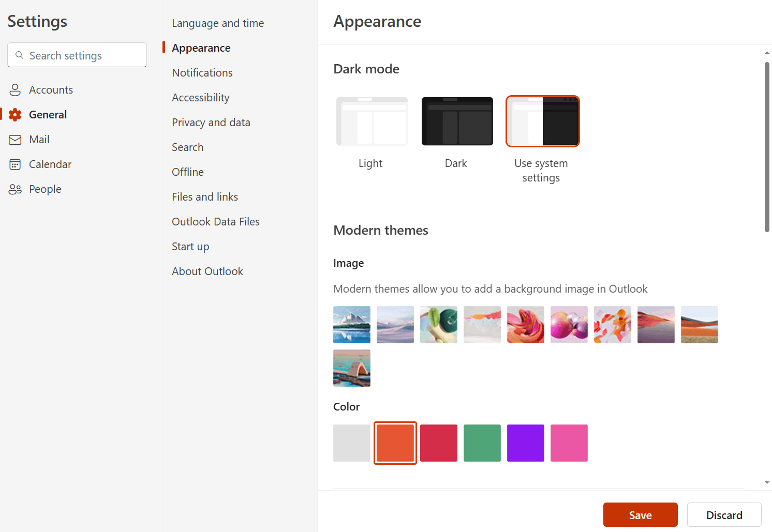Open People settings in the sidebar
Viewport: 772px width, 532px height.
tap(44, 189)
